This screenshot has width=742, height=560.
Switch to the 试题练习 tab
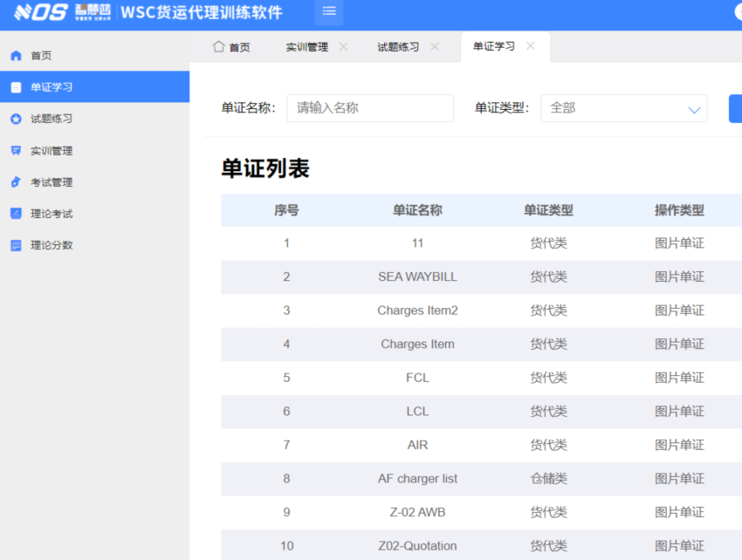398,47
